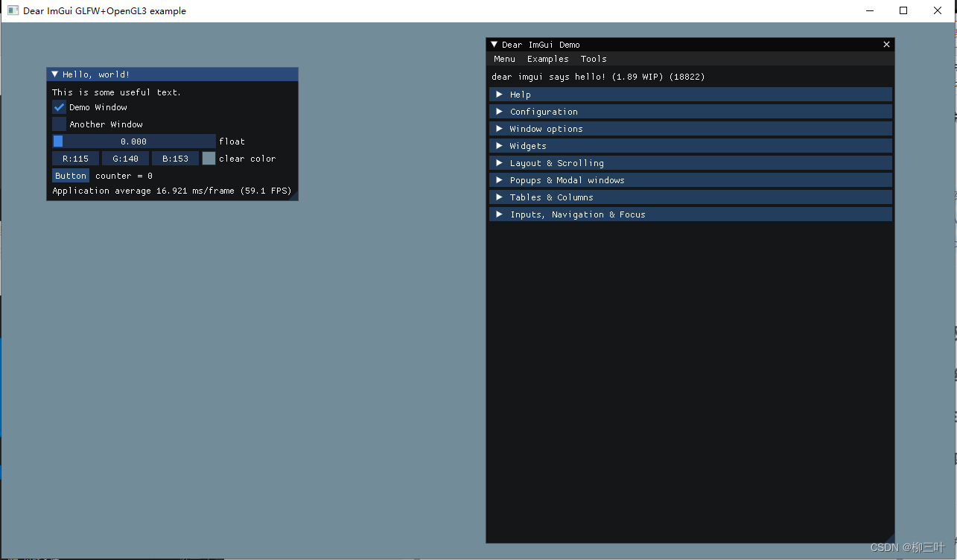This screenshot has width=957, height=560.
Task: Enable the Another Window checkbox
Action: click(x=59, y=124)
